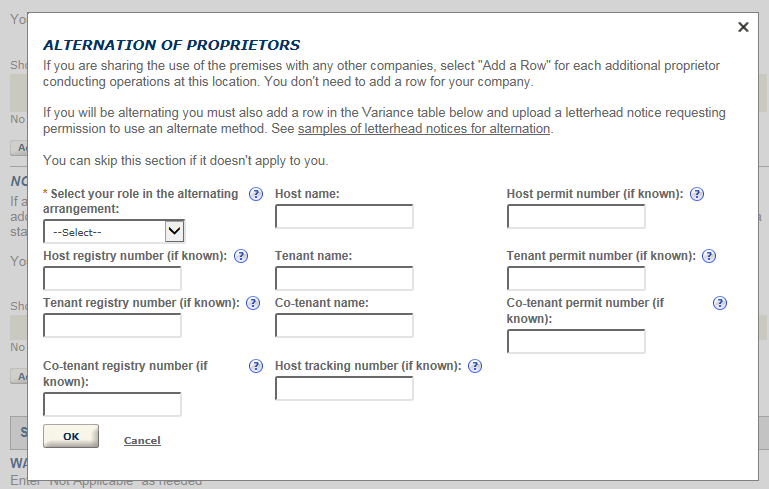Click the Host registry number field
The height and width of the screenshot is (489, 769).
pos(112,279)
